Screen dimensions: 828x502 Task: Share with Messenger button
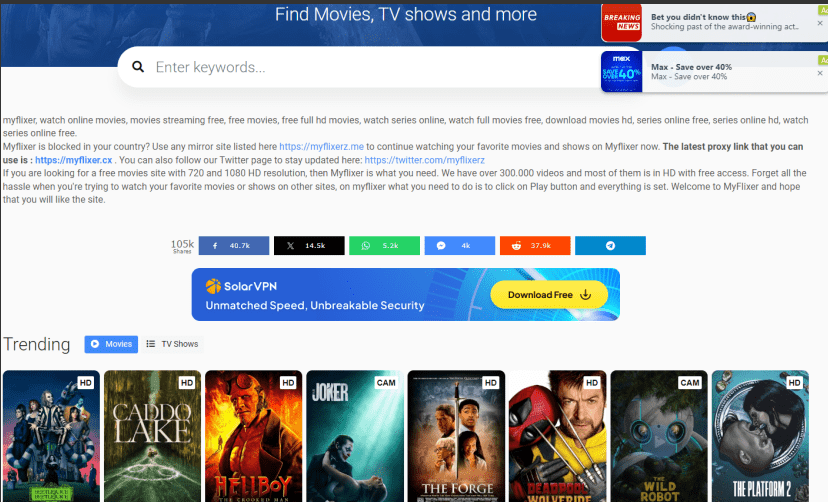[x=460, y=245]
